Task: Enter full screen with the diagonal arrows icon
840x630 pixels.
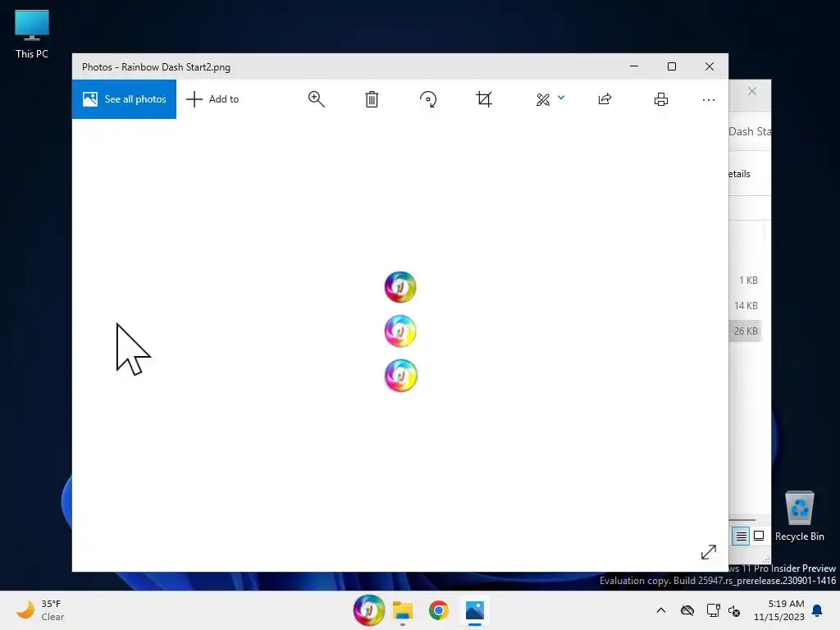Action: click(708, 552)
